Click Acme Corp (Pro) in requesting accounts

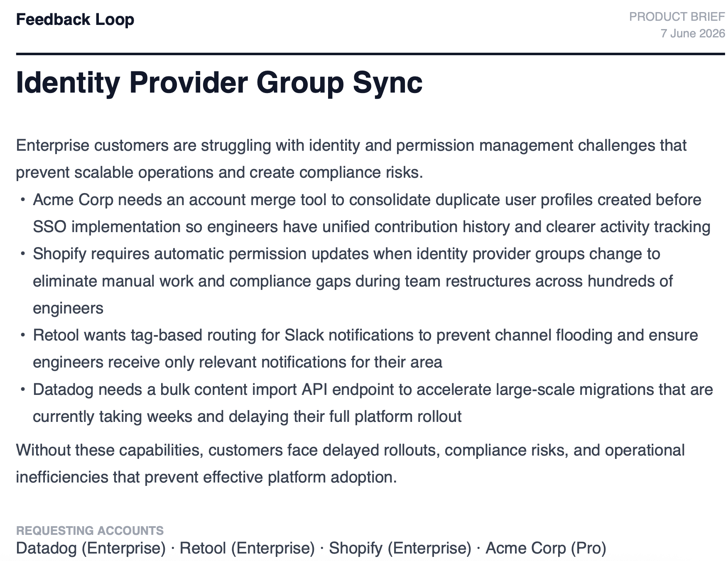546,548
